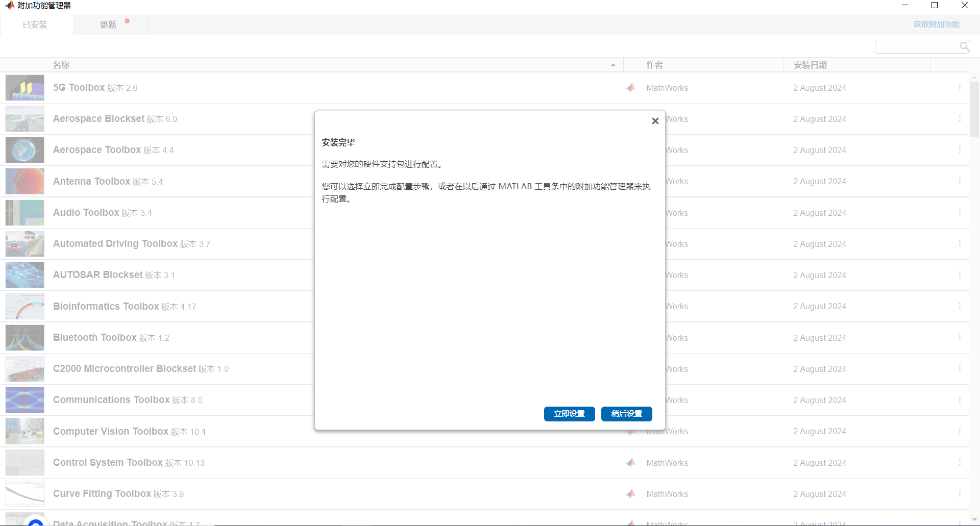This screenshot has width=980, height=526.
Task: Select the 已安装 tab
Action: coord(35,24)
